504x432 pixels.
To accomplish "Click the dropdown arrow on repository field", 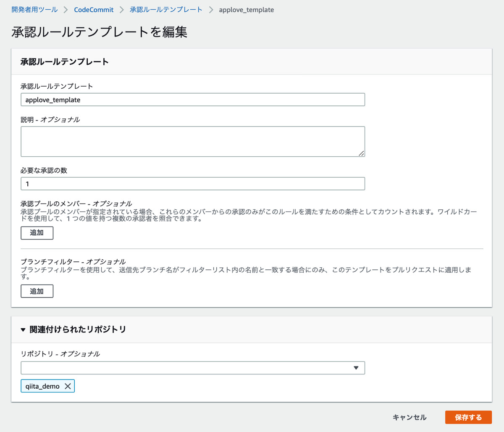I will coord(357,368).
